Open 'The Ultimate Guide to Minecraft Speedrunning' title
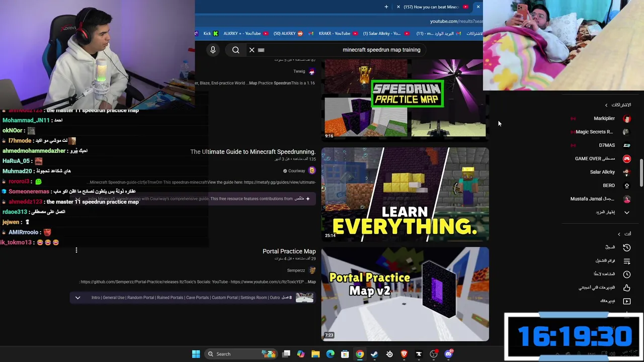 [x=253, y=152]
